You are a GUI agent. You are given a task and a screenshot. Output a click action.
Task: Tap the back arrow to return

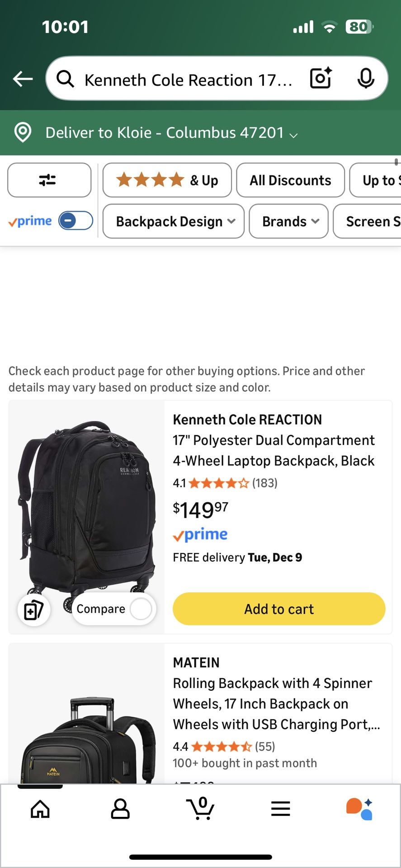22,78
